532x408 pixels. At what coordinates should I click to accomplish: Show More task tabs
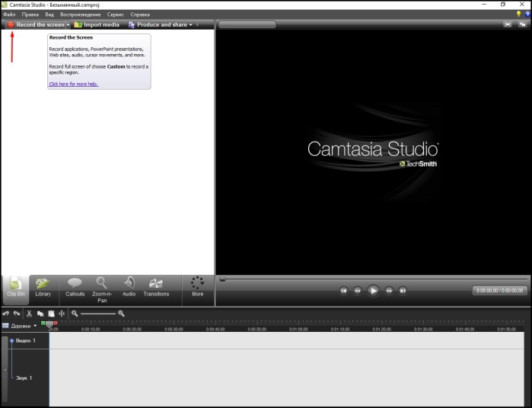pos(197,288)
